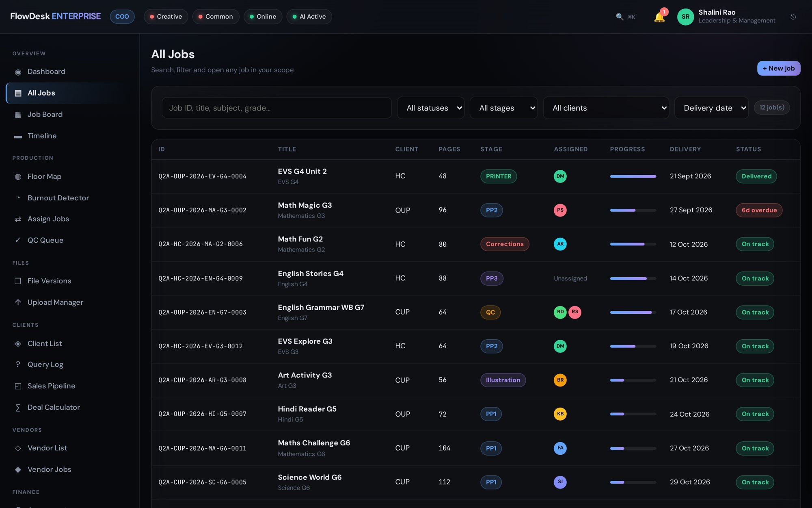Toggle the Creative status pill
Viewport: 812px width, 508px height.
coord(166,17)
